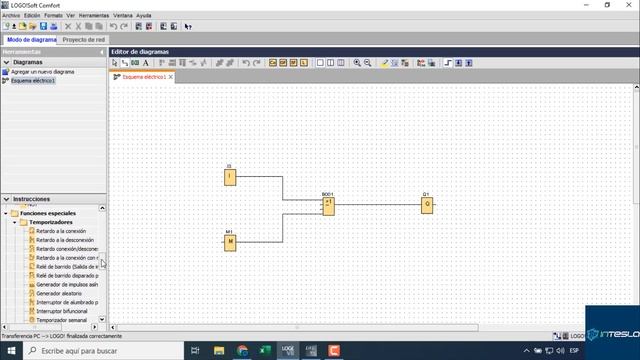
Task: Open the Formato menu
Action: [x=53, y=16]
